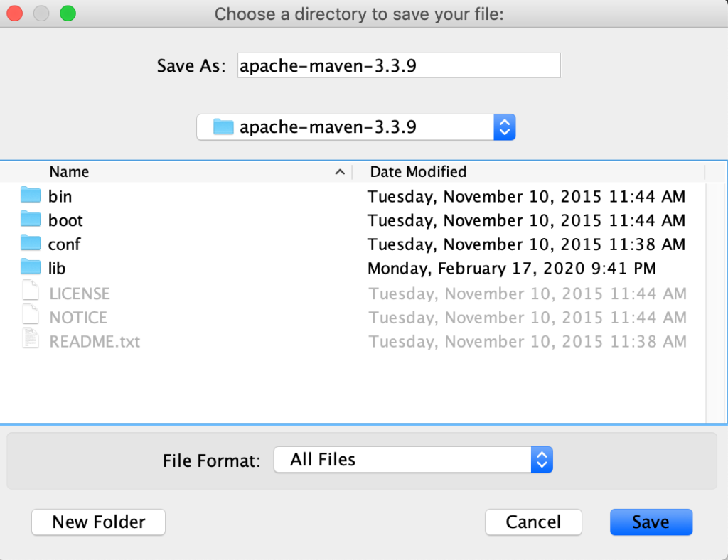Click the Save As text field

(398, 65)
